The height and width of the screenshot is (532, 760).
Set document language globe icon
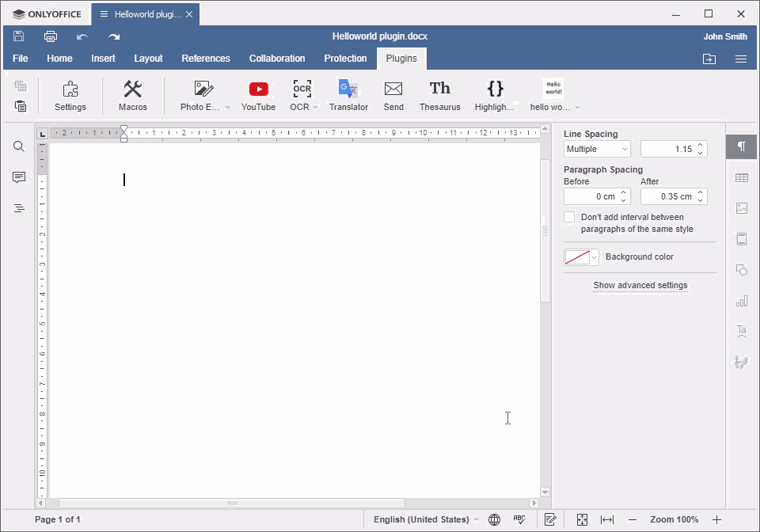pyautogui.click(x=494, y=519)
